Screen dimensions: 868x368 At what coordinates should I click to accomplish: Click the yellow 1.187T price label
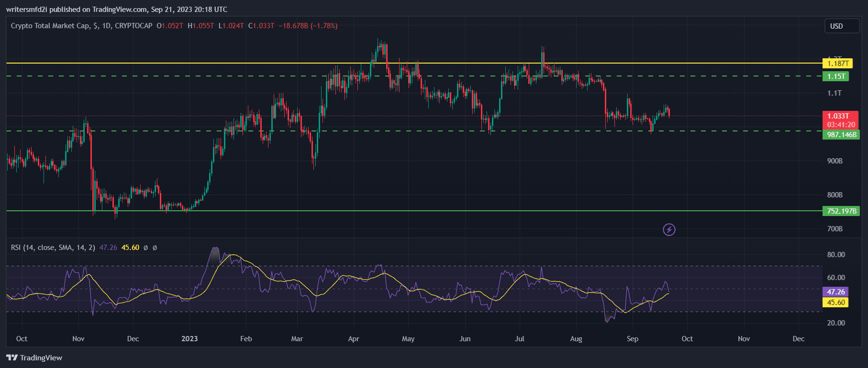click(838, 64)
